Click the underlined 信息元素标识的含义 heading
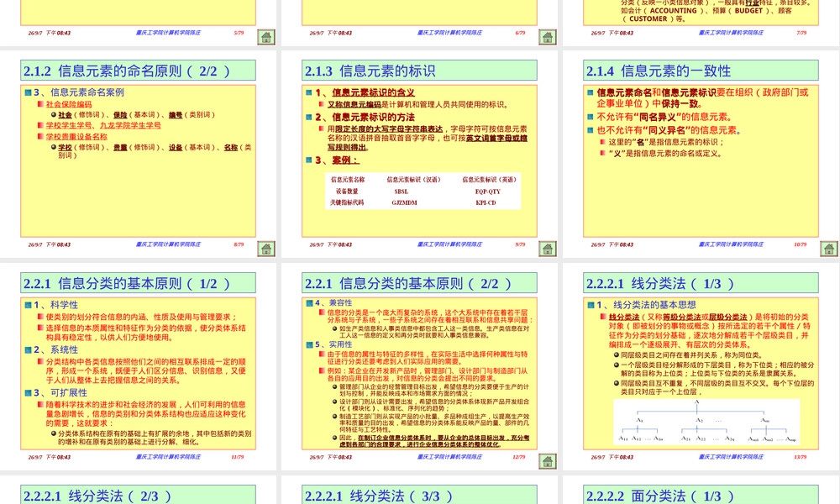 point(373,92)
